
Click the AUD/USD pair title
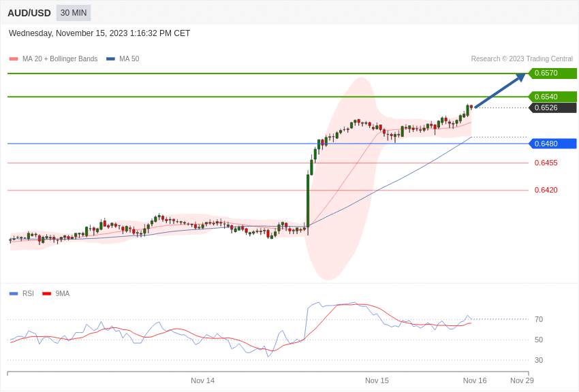click(x=29, y=13)
